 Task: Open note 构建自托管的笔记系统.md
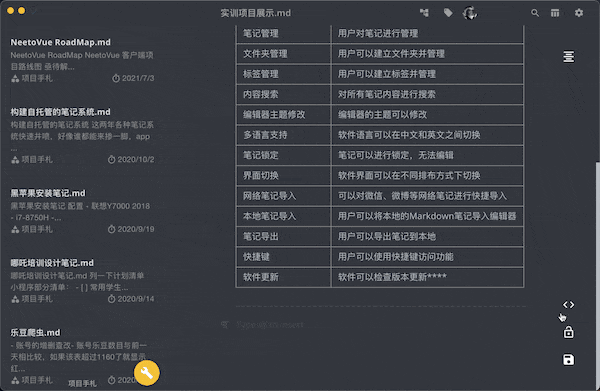(x=60, y=112)
